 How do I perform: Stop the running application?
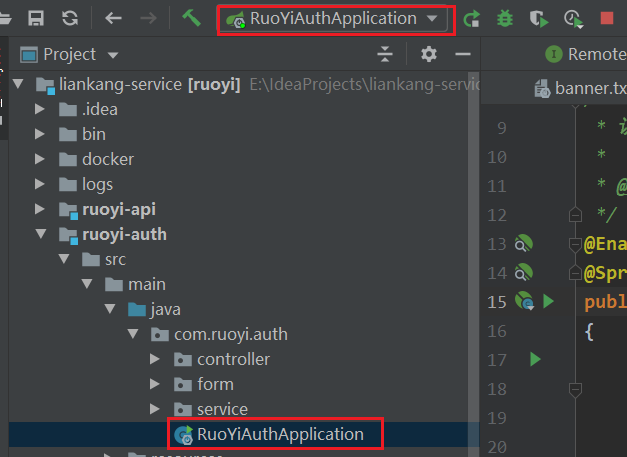[x=607, y=18]
